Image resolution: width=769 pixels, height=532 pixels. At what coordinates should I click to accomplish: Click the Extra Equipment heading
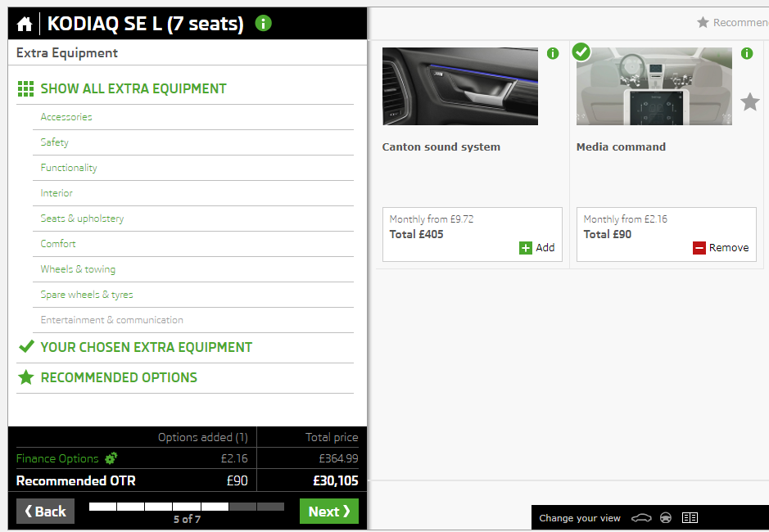pos(67,53)
